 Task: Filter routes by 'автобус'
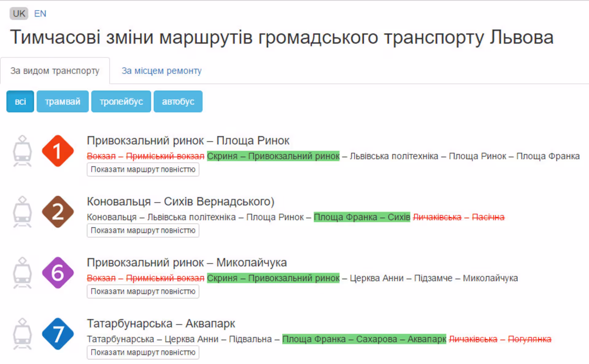coord(178,101)
